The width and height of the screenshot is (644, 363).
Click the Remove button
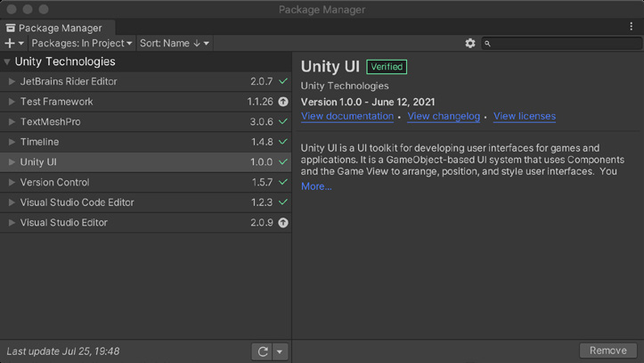(607, 351)
